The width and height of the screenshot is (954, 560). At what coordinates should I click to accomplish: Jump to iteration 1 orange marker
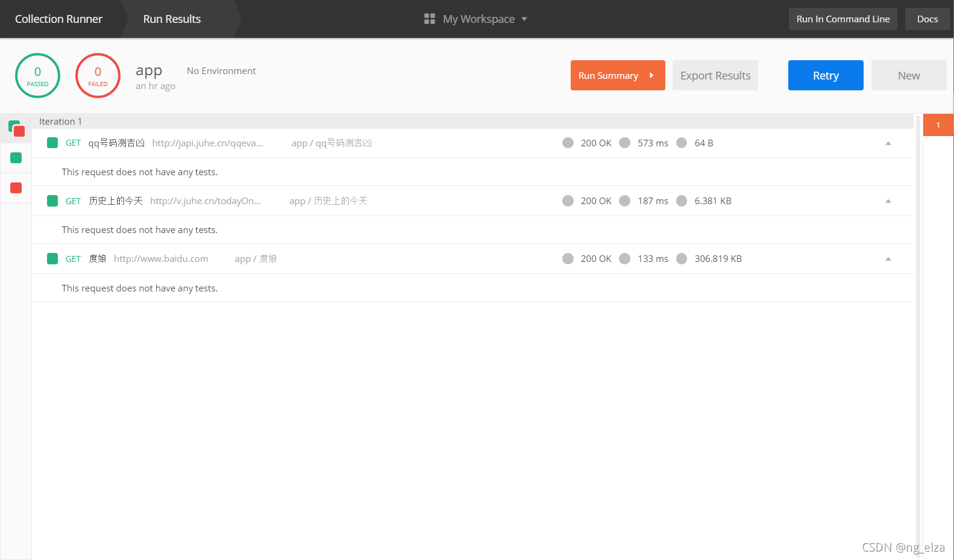tap(938, 125)
